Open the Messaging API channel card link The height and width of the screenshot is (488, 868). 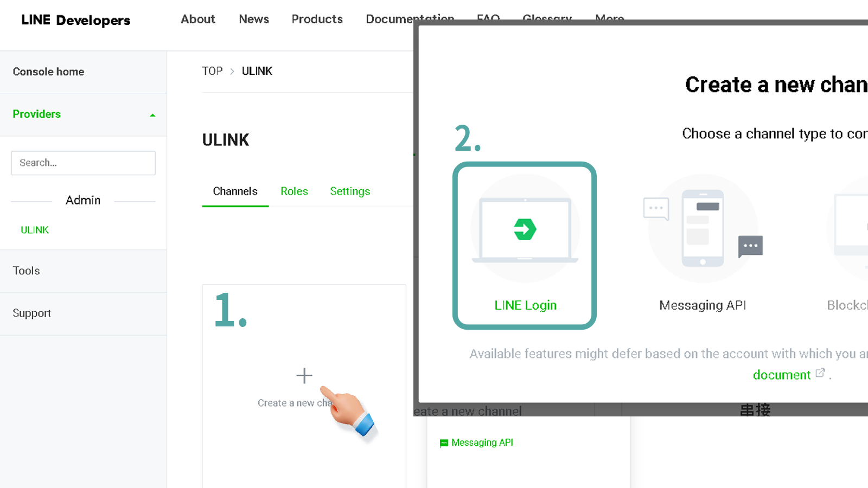(482, 442)
